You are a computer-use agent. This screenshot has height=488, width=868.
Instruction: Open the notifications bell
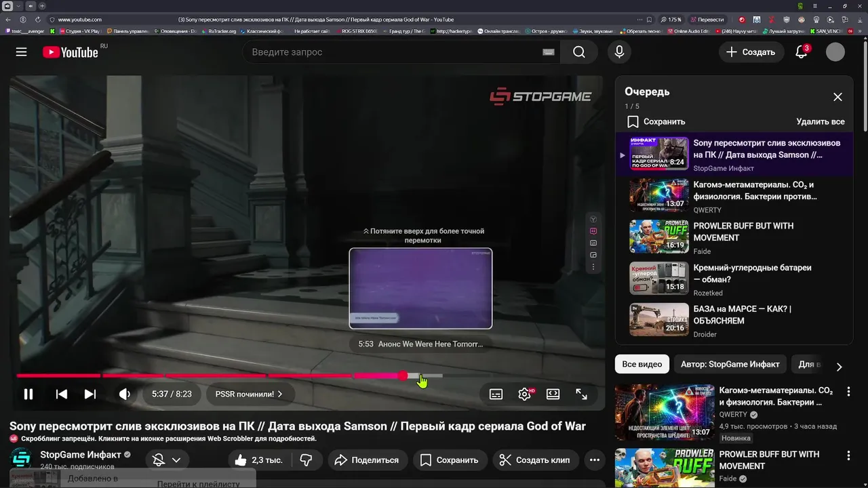[x=802, y=52]
